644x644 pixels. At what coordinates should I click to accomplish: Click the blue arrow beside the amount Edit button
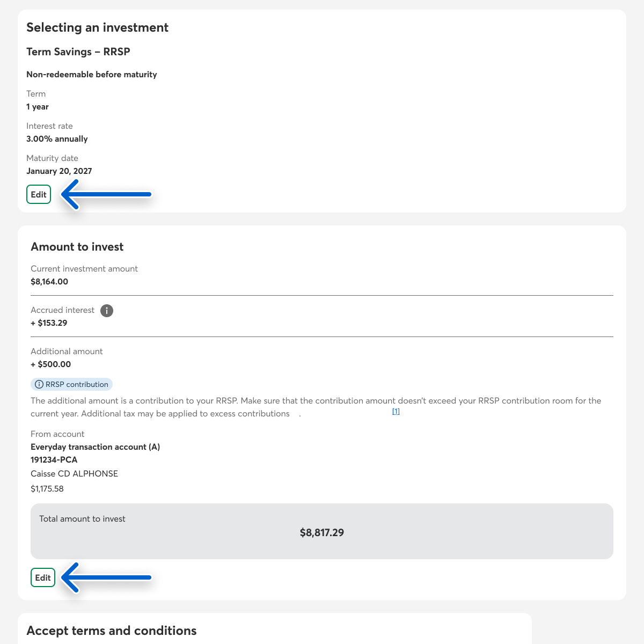click(x=106, y=577)
